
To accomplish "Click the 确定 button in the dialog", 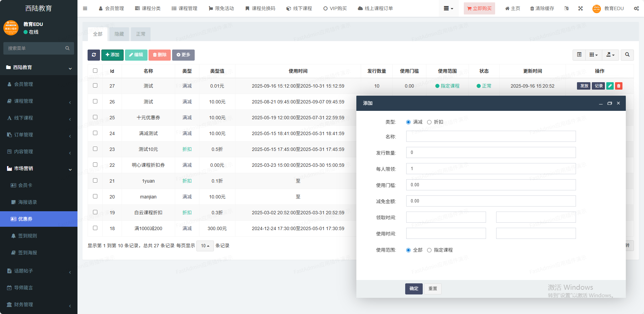I will point(414,289).
